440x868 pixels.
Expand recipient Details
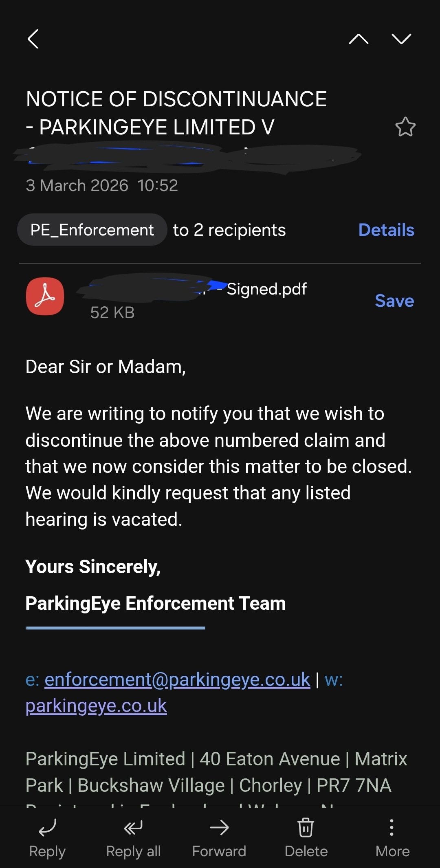click(x=386, y=230)
